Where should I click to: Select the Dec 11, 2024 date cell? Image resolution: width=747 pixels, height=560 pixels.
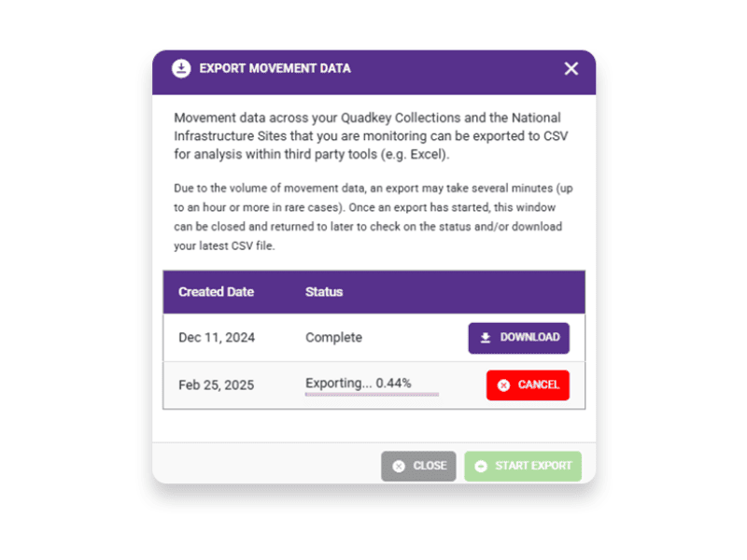coord(217,338)
